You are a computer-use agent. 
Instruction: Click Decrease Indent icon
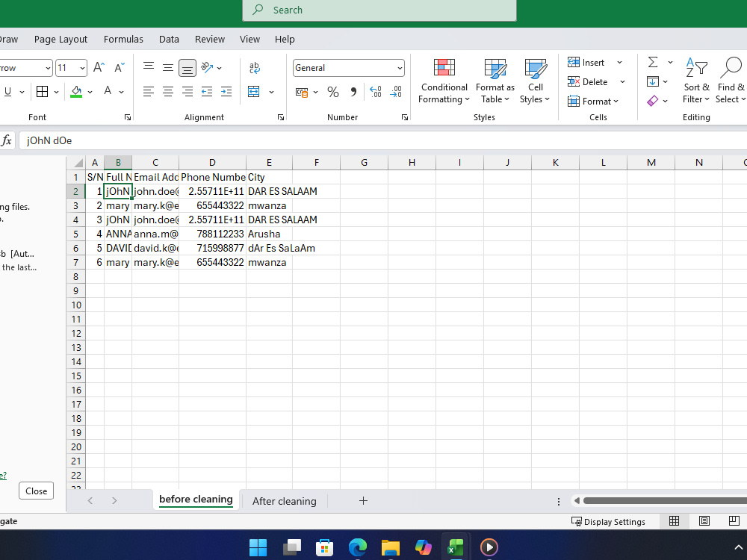207,91
